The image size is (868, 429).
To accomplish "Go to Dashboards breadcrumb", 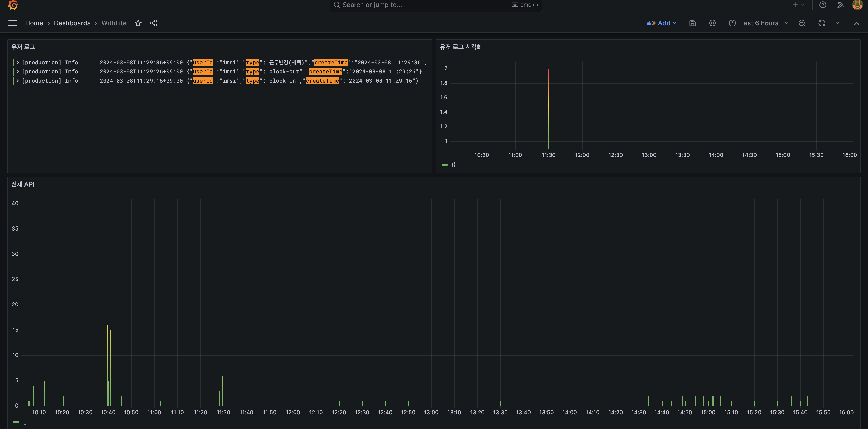I will tap(72, 23).
